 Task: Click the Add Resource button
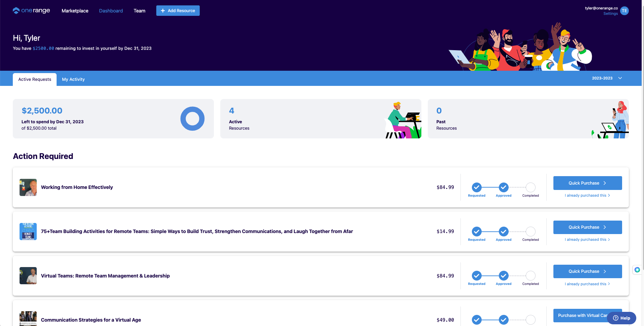(x=178, y=11)
